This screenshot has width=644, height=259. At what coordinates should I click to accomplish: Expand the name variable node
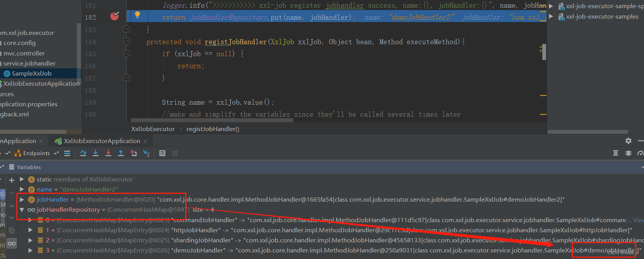(x=22, y=189)
